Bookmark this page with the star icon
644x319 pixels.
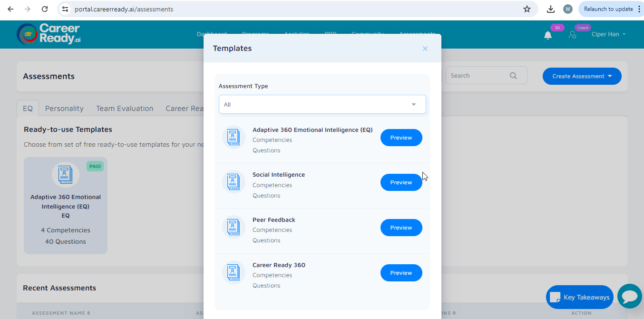pyautogui.click(x=527, y=9)
